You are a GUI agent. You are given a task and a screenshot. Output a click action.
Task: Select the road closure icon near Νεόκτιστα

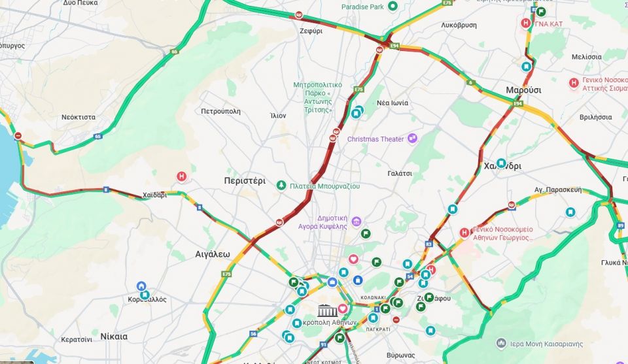coord(18,136)
